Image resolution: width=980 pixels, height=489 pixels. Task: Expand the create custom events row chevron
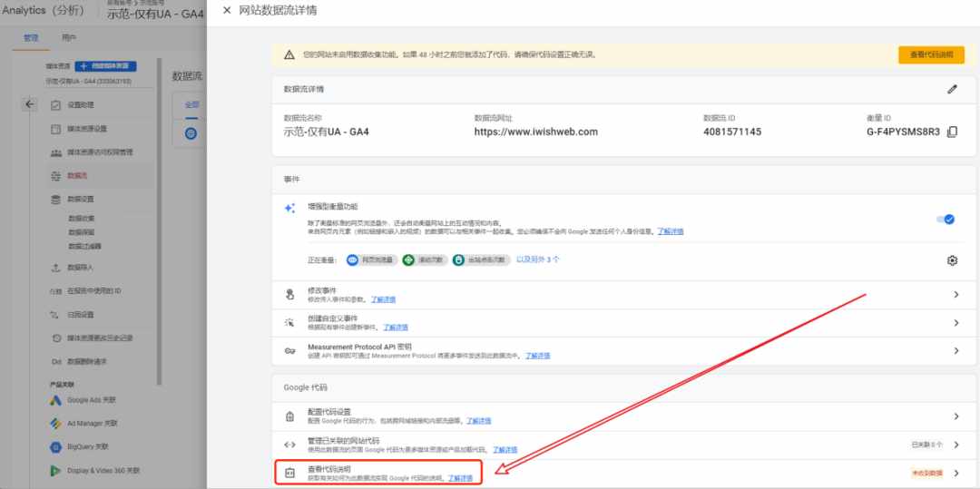[x=956, y=323]
